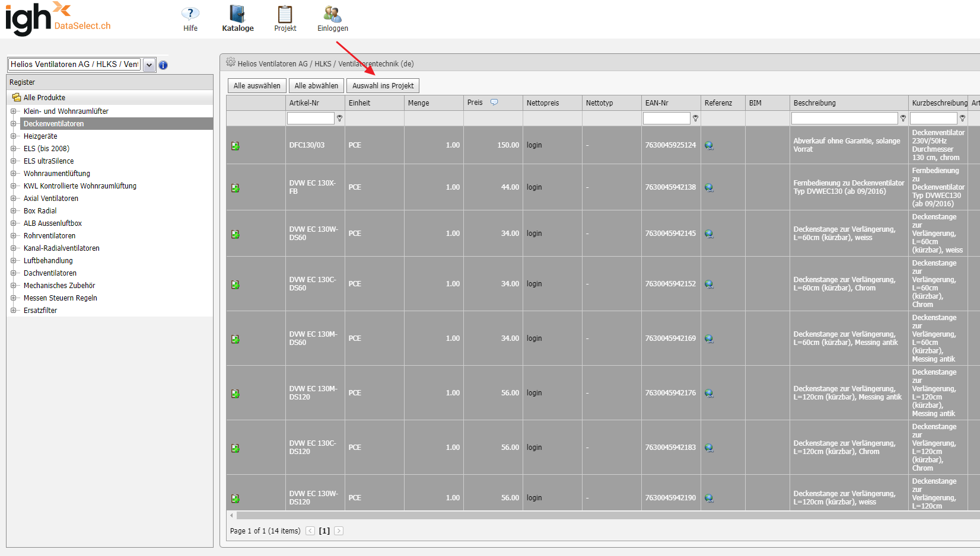Select Alle Produkte in register tree

click(44, 98)
